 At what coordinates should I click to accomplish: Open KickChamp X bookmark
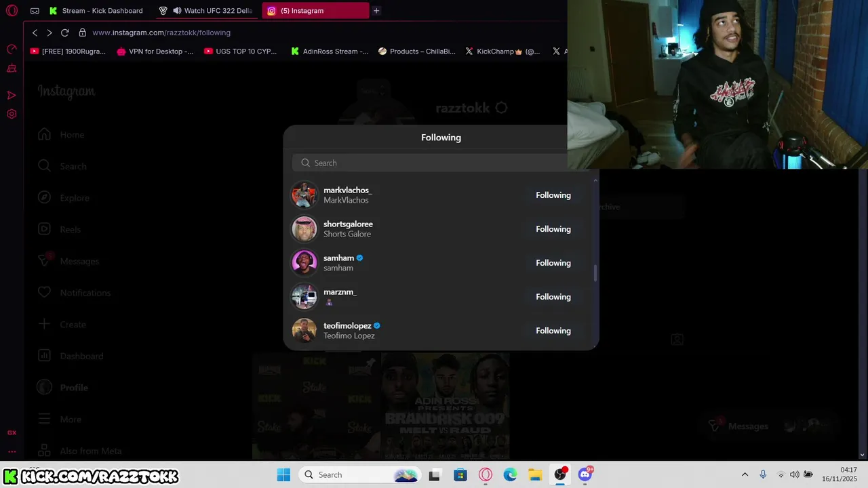[x=502, y=51]
